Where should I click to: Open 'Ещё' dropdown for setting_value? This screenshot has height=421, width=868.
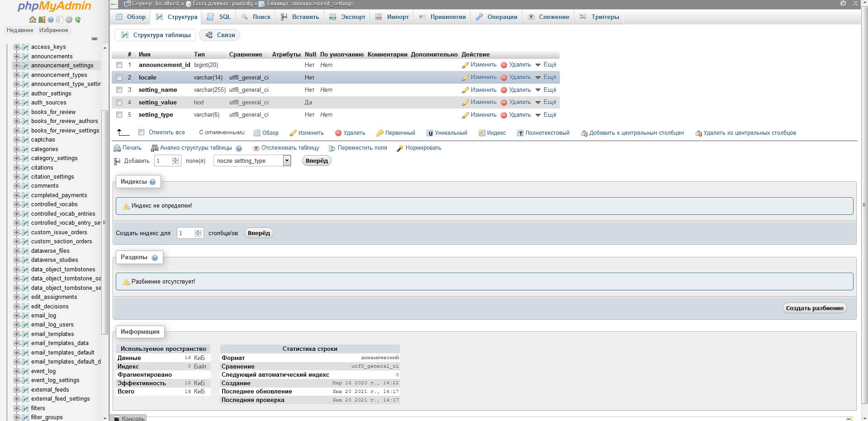pos(545,102)
